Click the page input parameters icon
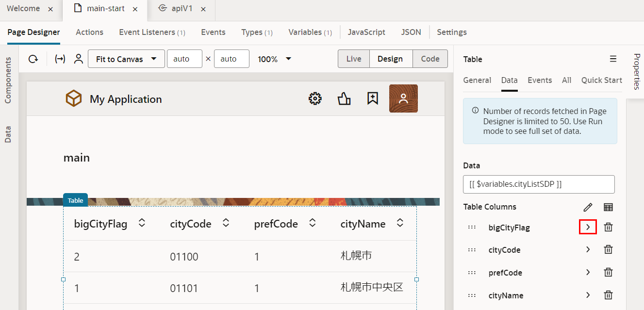This screenshot has height=310, width=644. (x=60, y=59)
